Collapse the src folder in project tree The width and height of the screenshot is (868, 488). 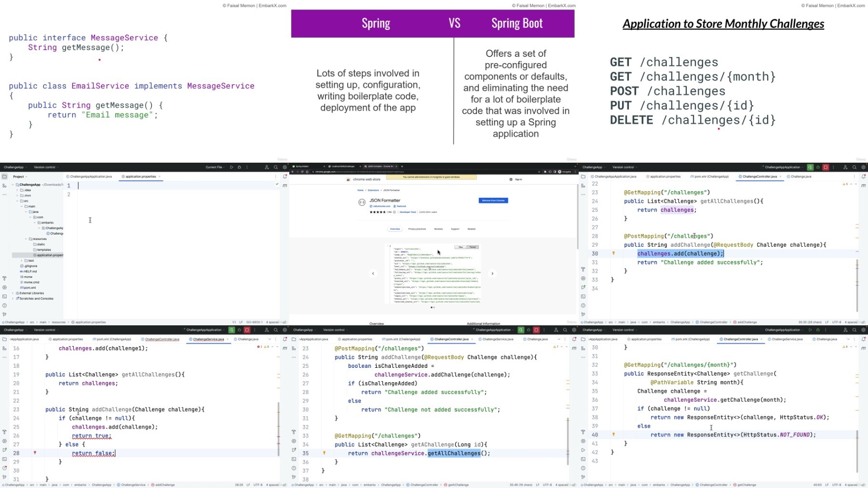click(17, 201)
